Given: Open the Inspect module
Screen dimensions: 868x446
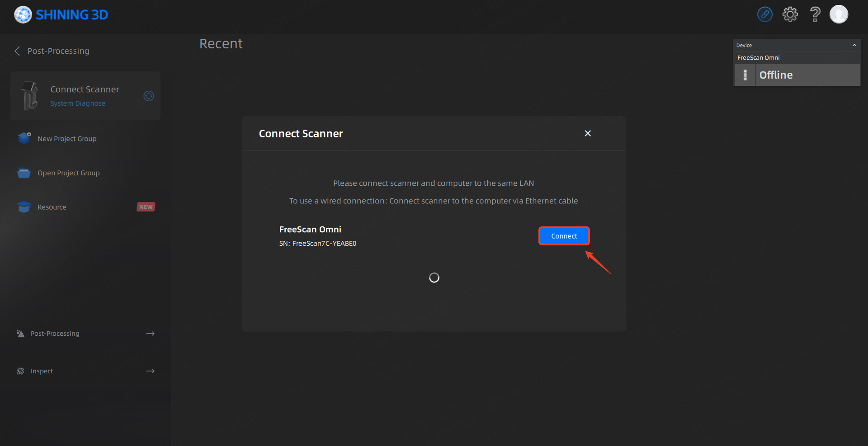Looking at the screenshot, I should (x=42, y=371).
